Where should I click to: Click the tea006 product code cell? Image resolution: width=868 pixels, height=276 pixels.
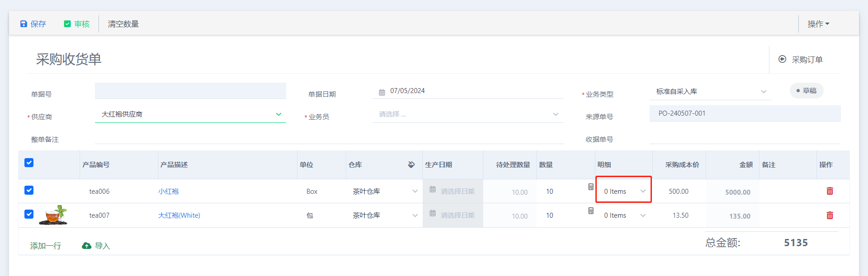pyautogui.click(x=99, y=192)
